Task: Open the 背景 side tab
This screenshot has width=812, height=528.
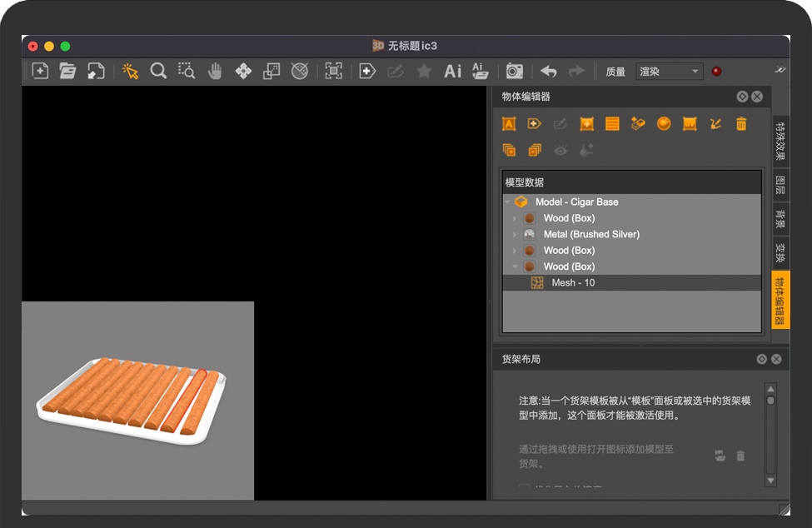Action: [x=780, y=219]
